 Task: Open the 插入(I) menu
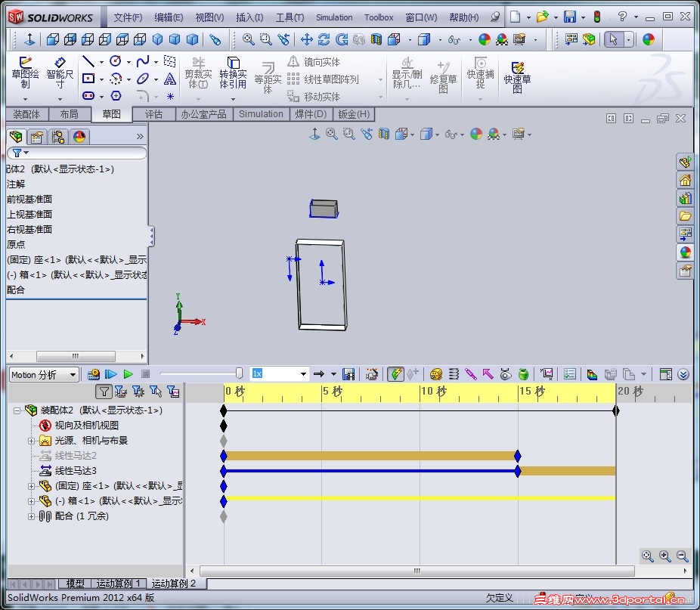click(x=249, y=17)
